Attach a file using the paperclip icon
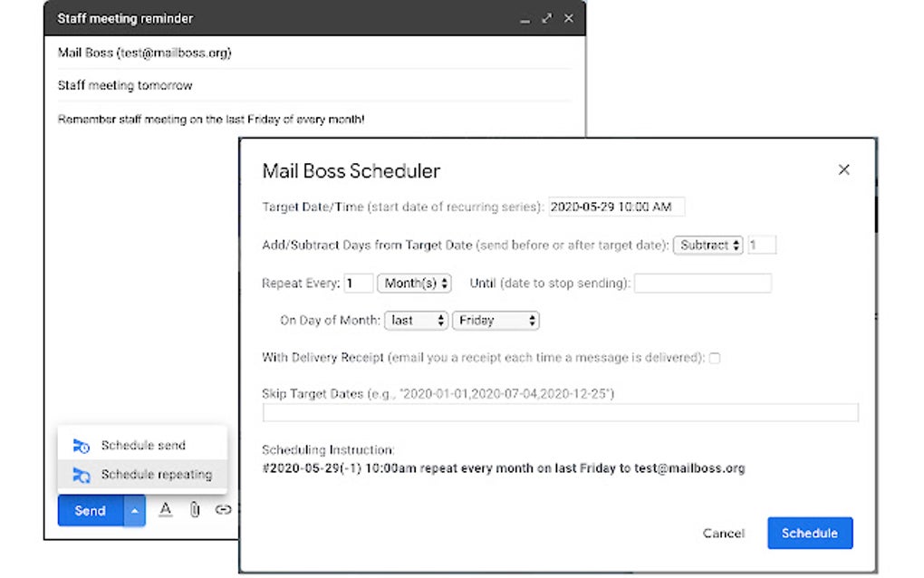 click(x=194, y=510)
